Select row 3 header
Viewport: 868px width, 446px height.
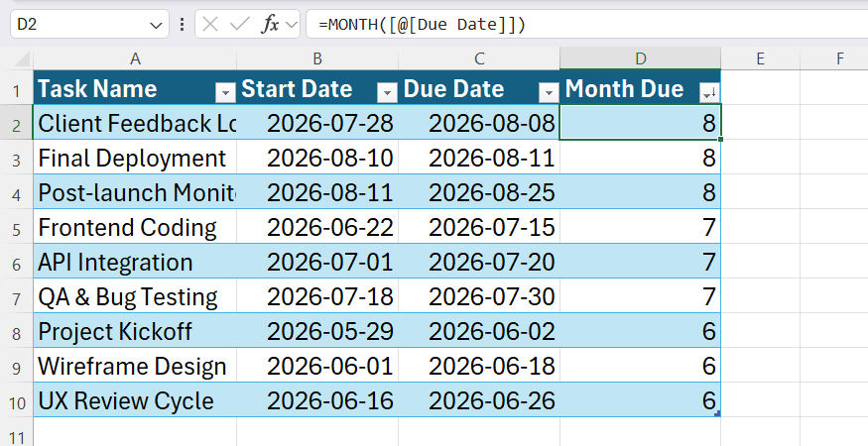click(17, 160)
